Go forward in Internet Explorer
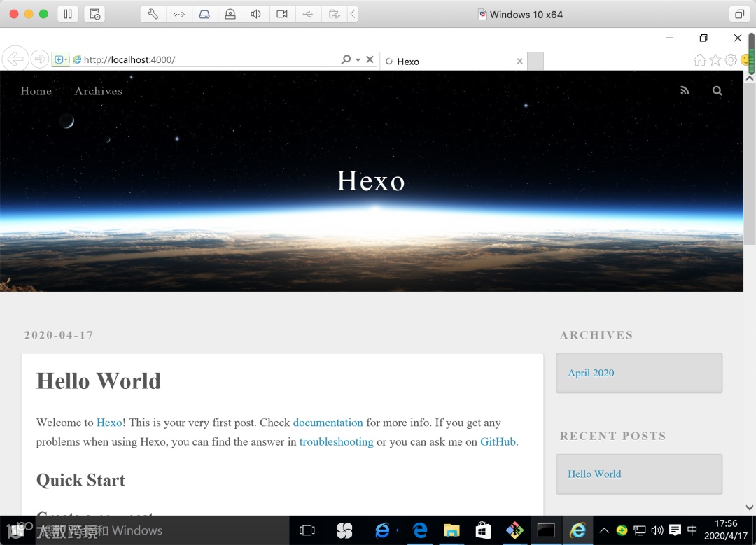 (x=39, y=59)
